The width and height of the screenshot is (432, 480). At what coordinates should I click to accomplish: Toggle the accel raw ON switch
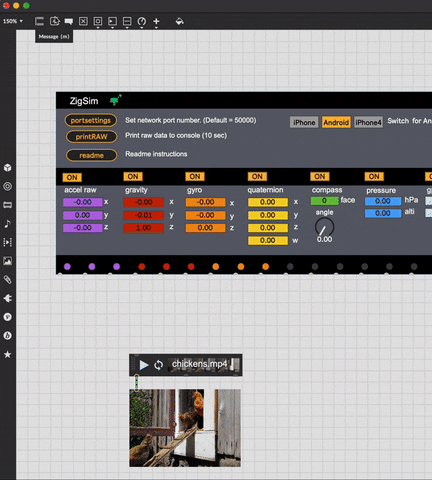point(72,177)
